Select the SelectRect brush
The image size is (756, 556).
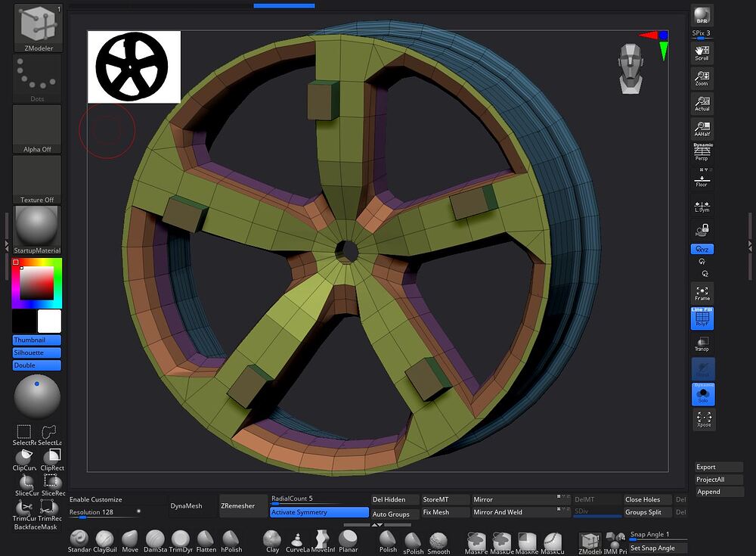point(24,435)
